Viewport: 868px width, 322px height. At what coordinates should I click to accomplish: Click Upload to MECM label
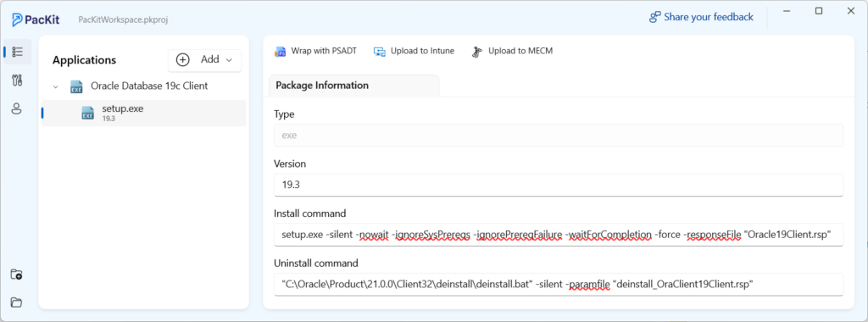520,51
